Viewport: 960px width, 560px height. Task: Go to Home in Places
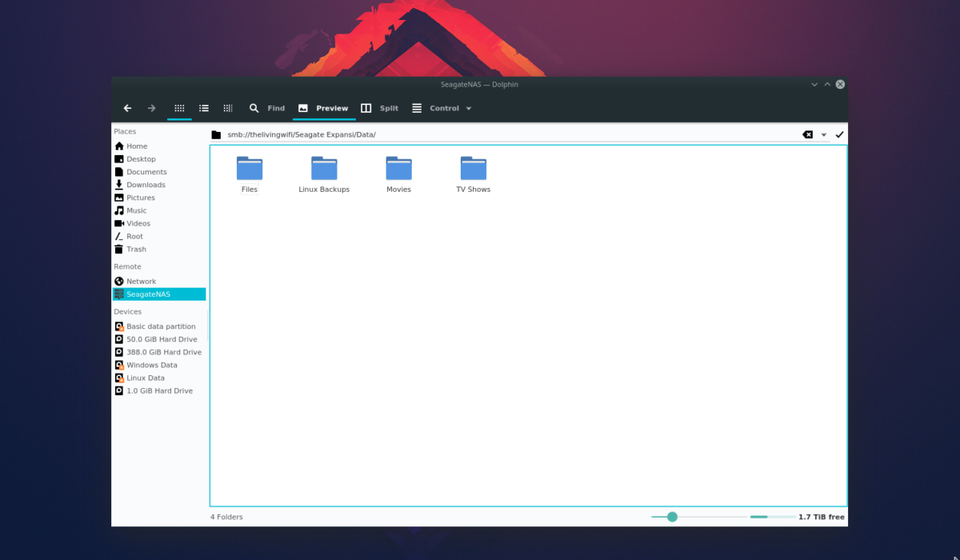[x=159, y=146]
